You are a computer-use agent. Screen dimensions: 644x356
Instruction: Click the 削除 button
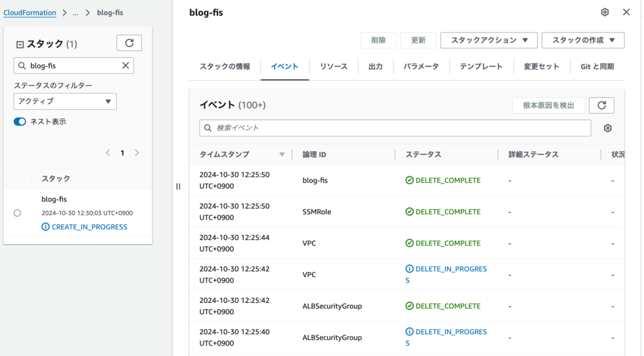378,40
